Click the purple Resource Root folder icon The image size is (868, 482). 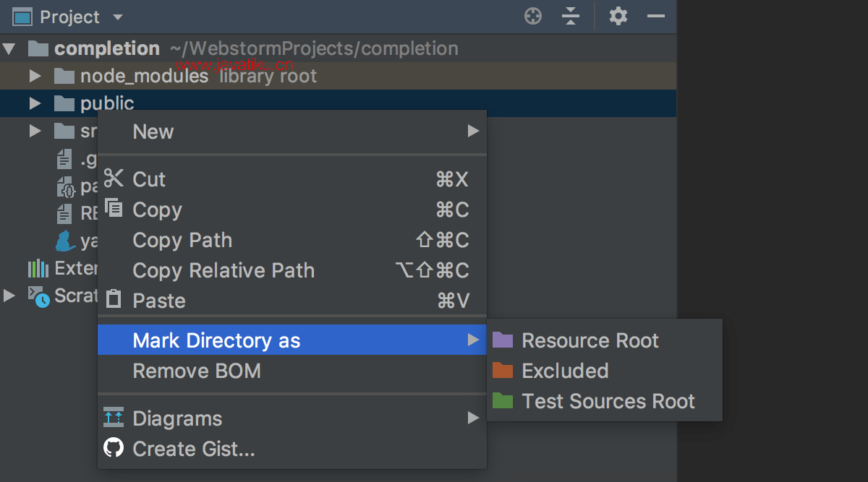(503, 340)
